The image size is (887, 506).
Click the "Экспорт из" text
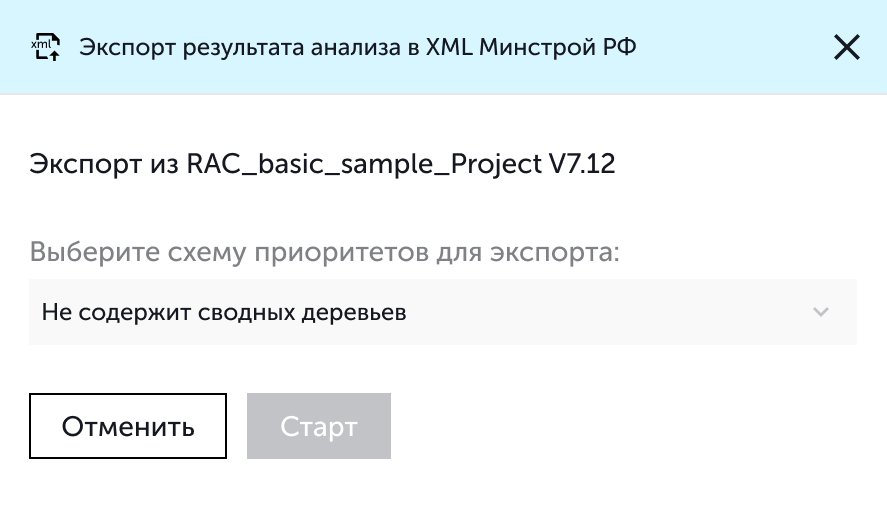tap(104, 164)
